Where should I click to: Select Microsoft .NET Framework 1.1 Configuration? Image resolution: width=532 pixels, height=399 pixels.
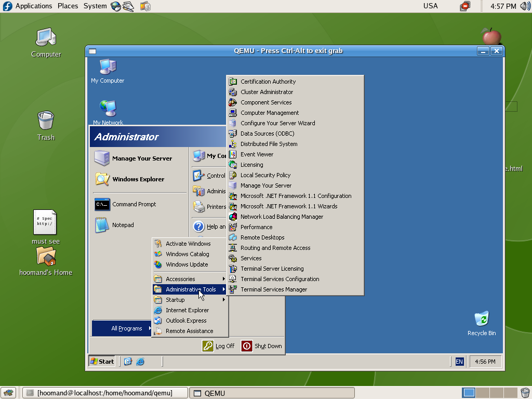point(295,196)
